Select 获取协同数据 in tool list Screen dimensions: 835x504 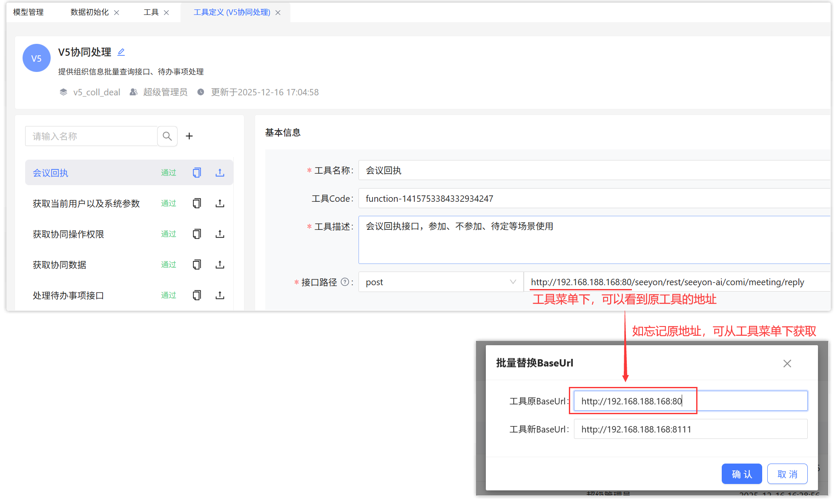pyautogui.click(x=60, y=265)
